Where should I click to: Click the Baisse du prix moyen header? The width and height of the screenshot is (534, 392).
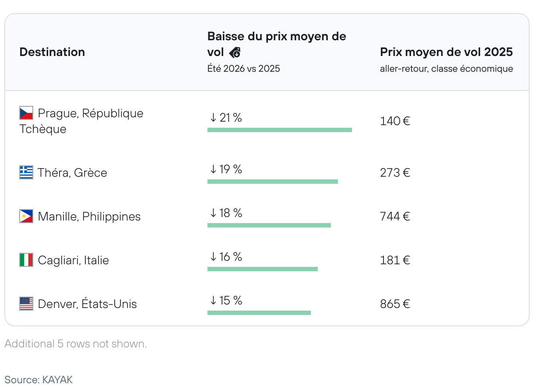(x=277, y=36)
